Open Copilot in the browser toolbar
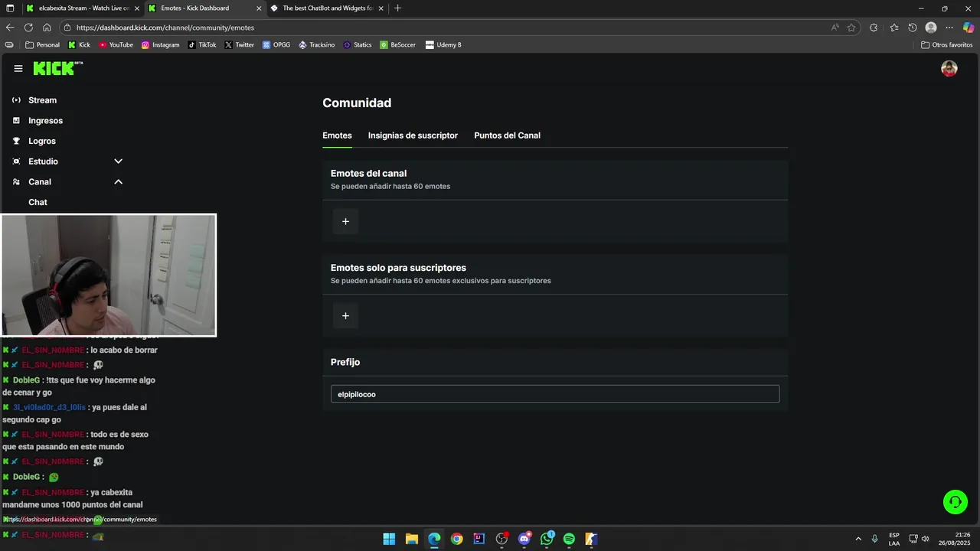The width and height of the screenshot is (980, 551). pos(969,28)
